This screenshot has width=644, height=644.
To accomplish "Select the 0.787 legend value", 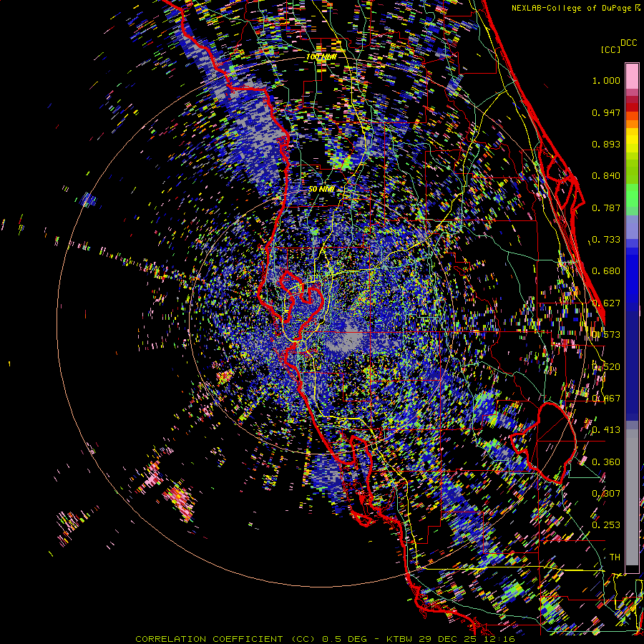I will click(606, 208).
